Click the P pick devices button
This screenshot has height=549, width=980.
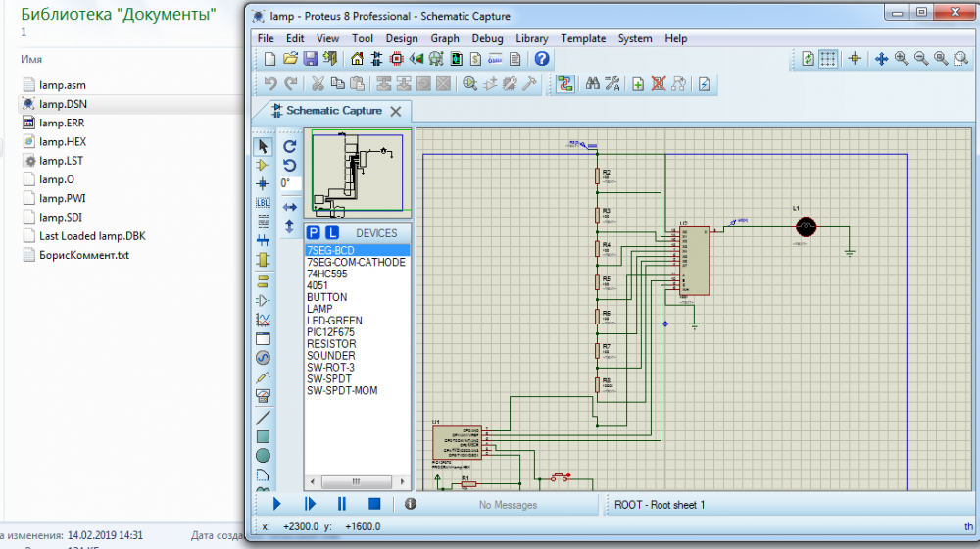coord(314,233)
